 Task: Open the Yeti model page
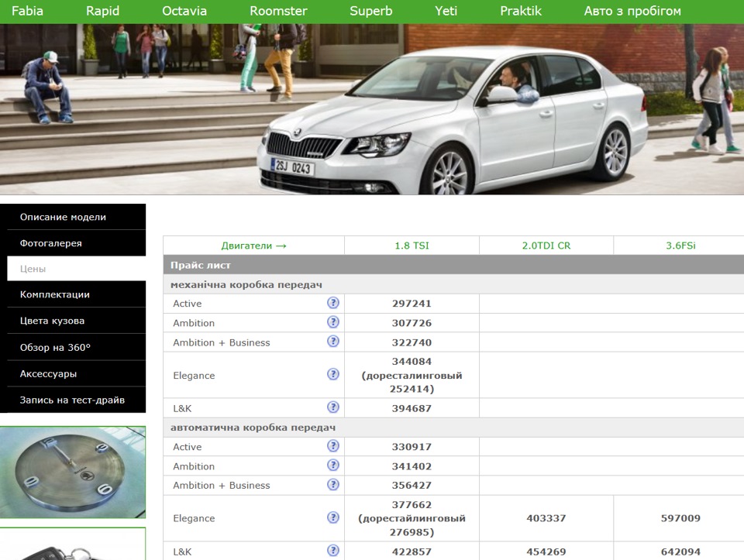coord(446,11)
